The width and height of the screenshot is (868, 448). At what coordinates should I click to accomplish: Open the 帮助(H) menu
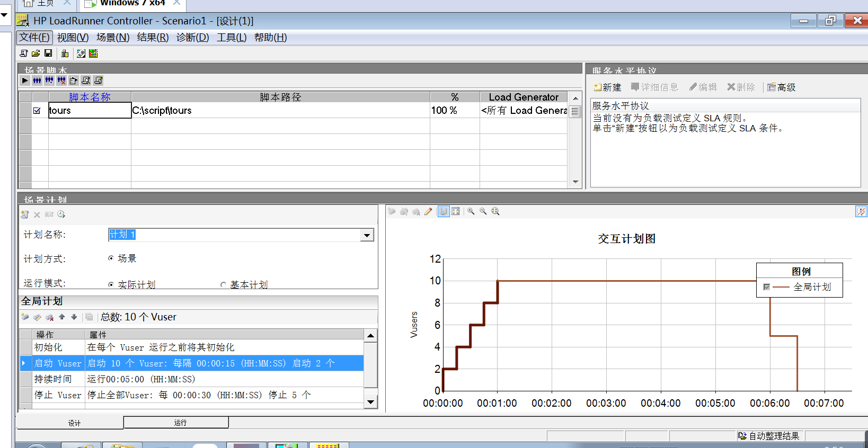[x=270, y=38]
